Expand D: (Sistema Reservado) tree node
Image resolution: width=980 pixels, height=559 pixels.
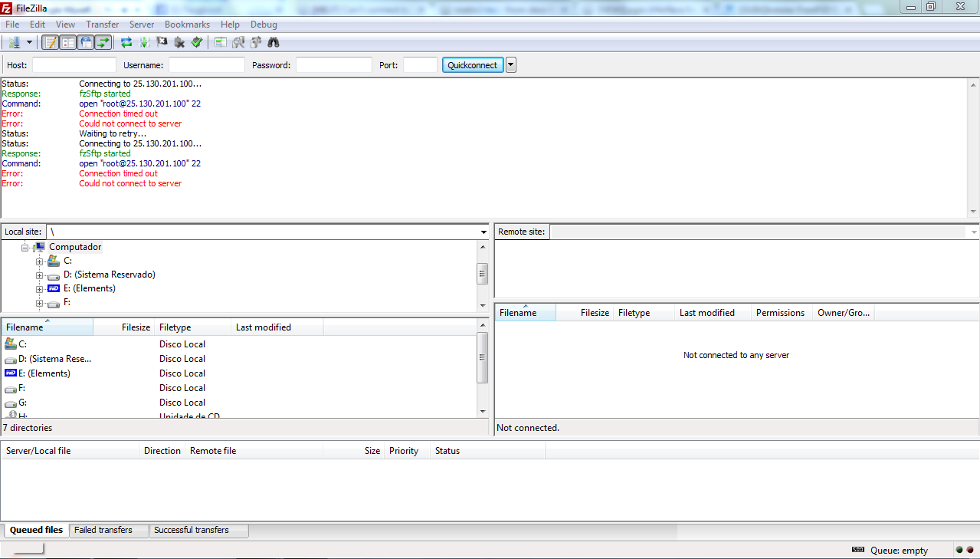point(39,275)
